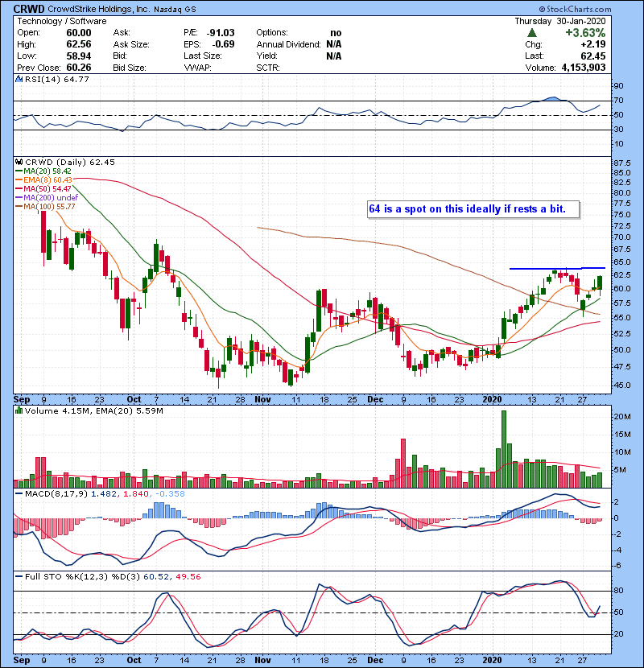Click the Thursday 30-Jan-2020 date
The image size is (644, 668).
pos(560,21)
